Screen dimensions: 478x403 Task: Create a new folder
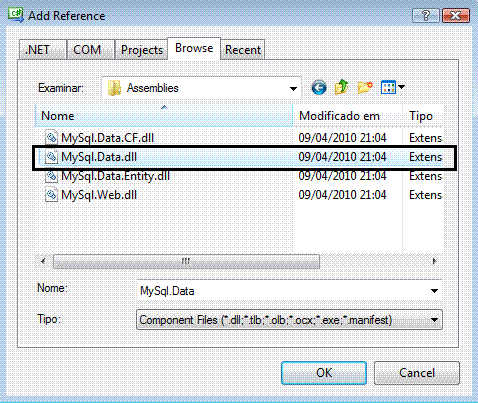click(x=365, y=87)
